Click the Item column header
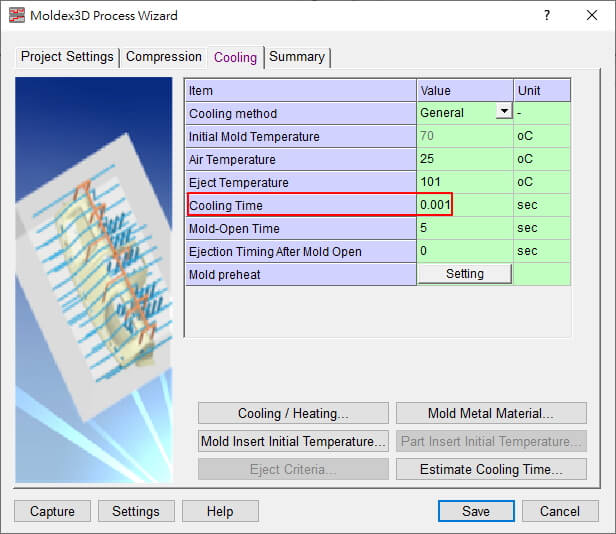The width and height of the screenshot is (616, 534). [301, 90]
